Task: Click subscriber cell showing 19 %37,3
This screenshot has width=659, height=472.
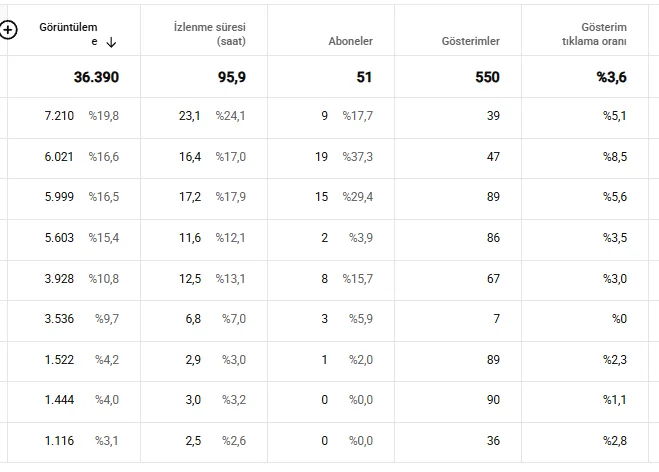Action: coord(331,157)
